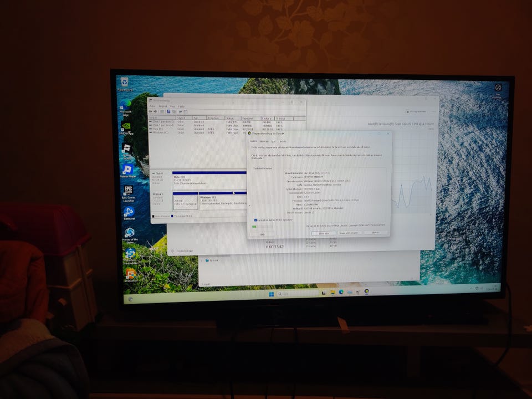Click the Back arrow in the Disk Management toolbar

[x=150, y=111]
